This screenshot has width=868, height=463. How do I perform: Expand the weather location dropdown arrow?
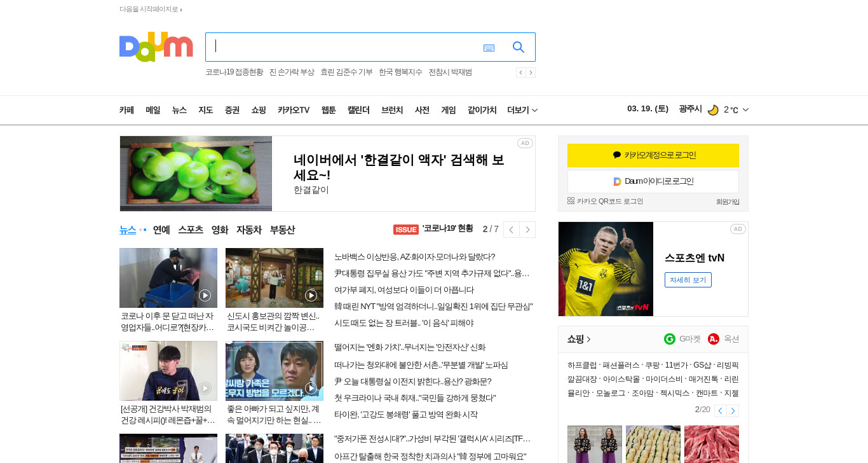pos(745,109)
